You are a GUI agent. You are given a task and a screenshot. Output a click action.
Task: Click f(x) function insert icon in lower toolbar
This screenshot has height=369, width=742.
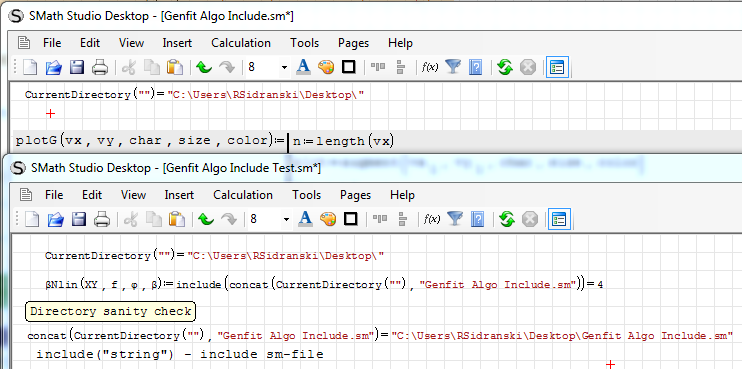(431, 220)
